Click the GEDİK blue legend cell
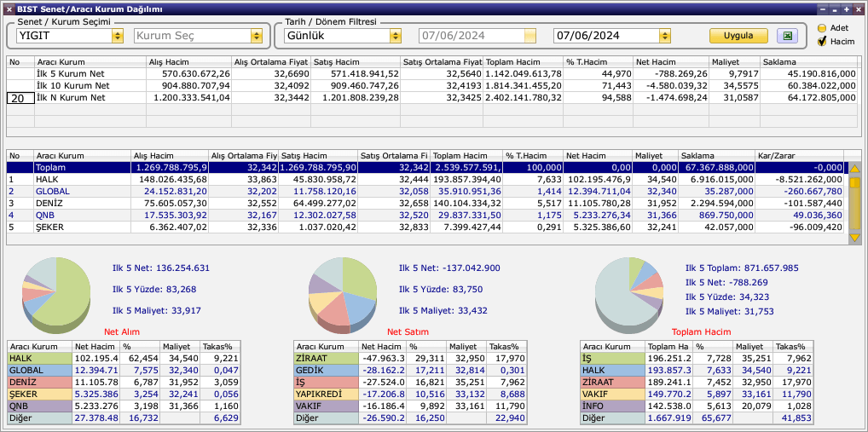The height and width of the screenshot is (432, 868). pyautogui.click(x=327, y=370)
